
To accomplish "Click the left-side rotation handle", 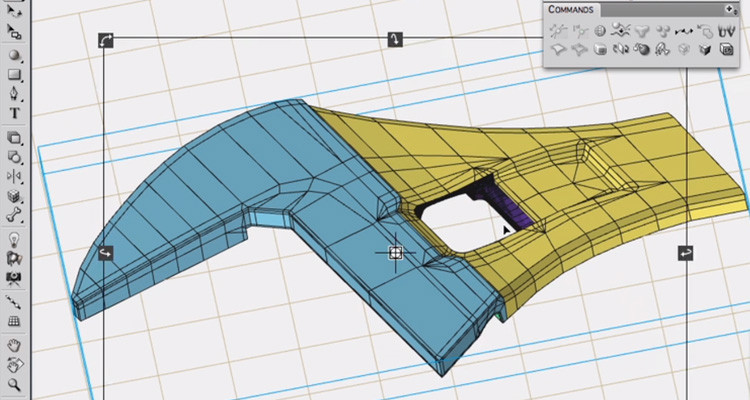I will pos(106,253).
